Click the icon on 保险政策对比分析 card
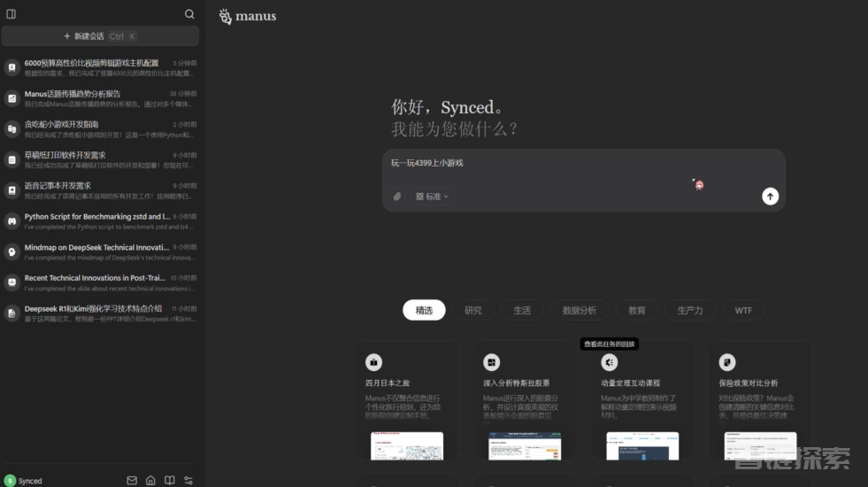 pos(727,362)
